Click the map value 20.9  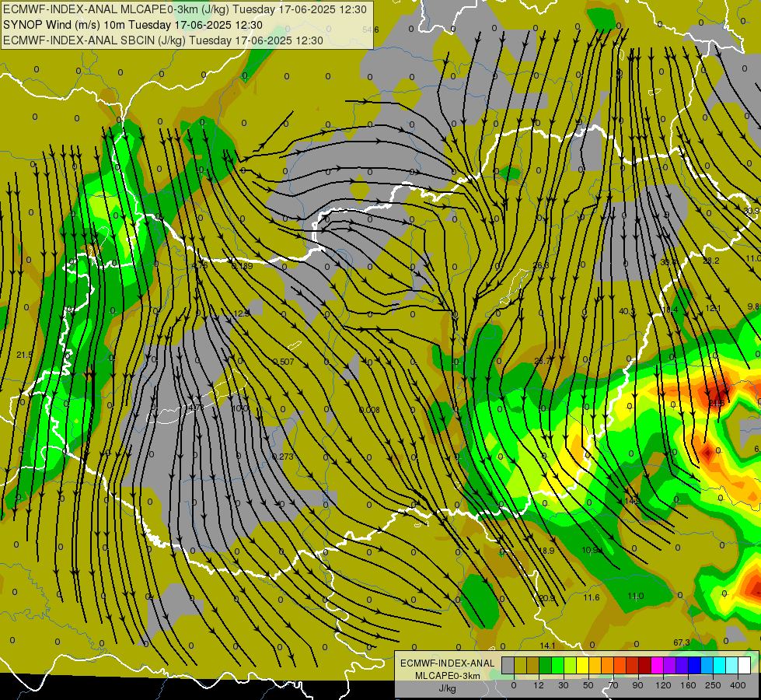point(546,598)
